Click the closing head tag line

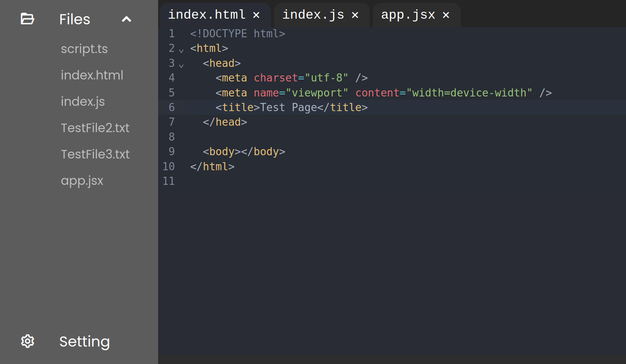225,122
